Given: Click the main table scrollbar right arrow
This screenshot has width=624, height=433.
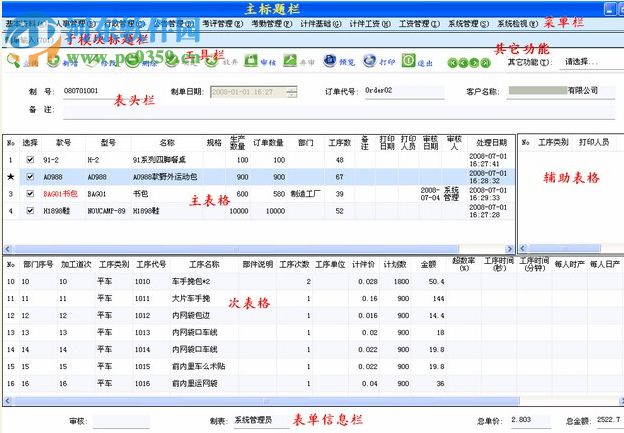Looking at the screenshot, I should pos(510,249).
